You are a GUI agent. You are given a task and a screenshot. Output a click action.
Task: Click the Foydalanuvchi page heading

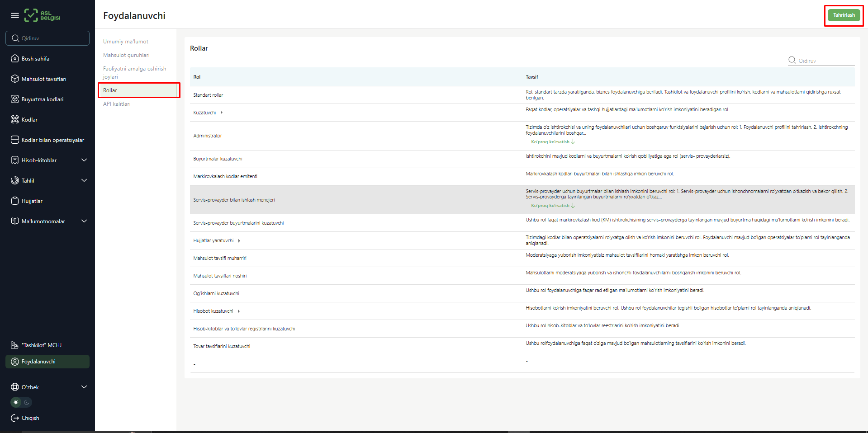tap(134, 16)
